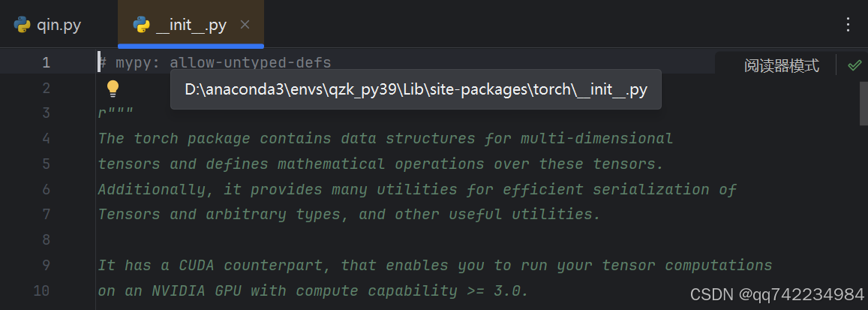The width and height of the screenshot is (868, 310).
Task: Open the editor tabs three-dot menu
Action: tap(848, 25)
